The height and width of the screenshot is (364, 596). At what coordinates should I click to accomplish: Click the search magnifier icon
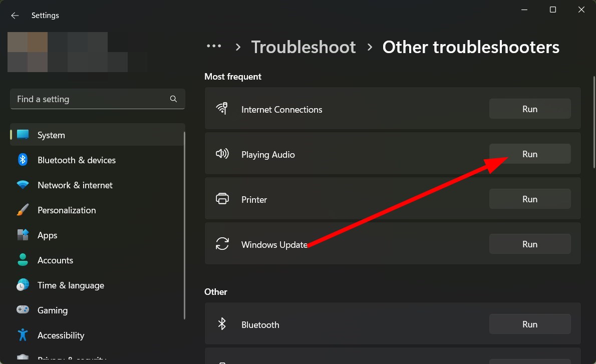tap(173, 99)
